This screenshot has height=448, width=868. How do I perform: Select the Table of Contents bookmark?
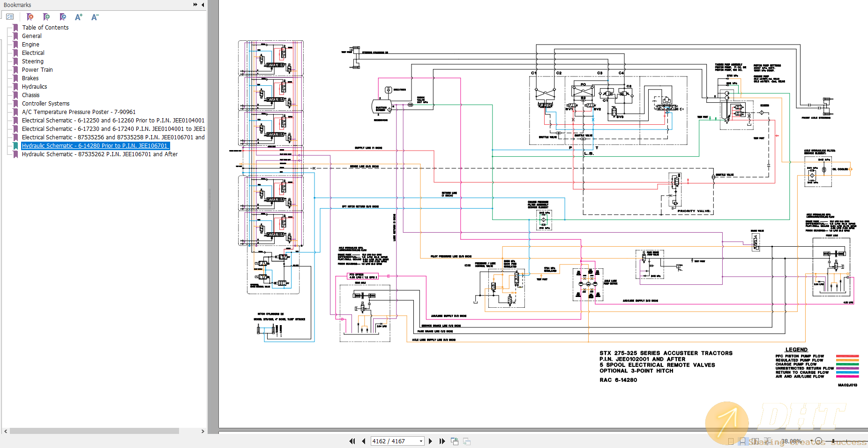(x=45, y=27)
